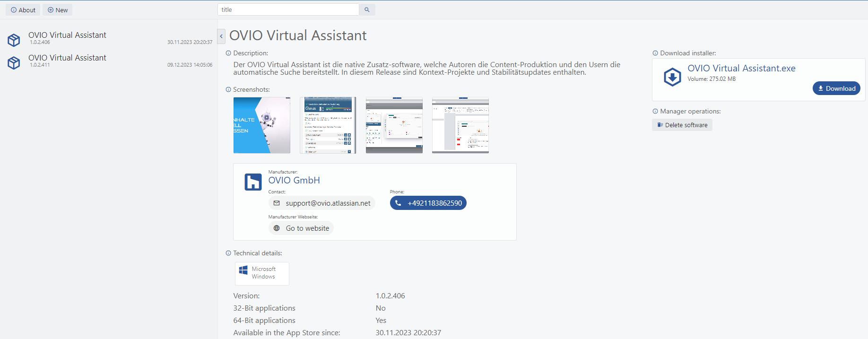The image size is (868, 339).
Task: Open the third screenshot thumbnail
Action: (x=394, y=125)
